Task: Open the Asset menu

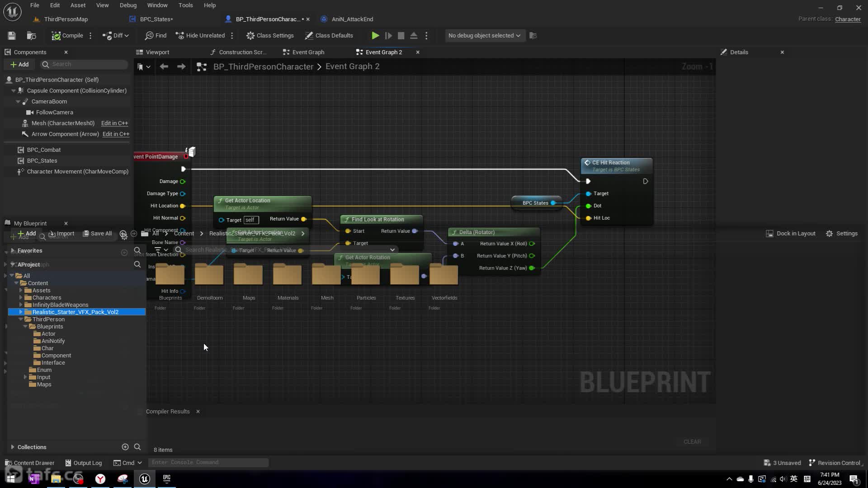Action: tap(78, 5)
